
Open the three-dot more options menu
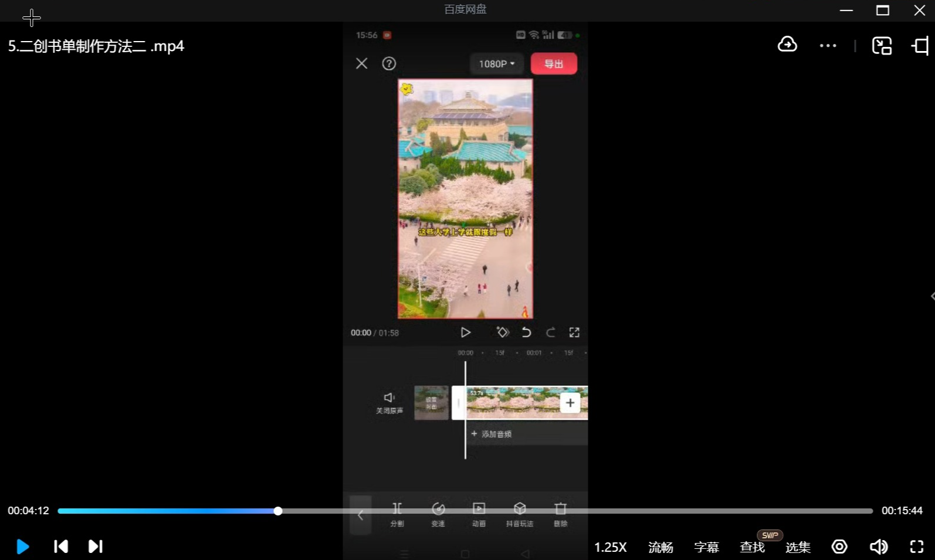(828, 46)
